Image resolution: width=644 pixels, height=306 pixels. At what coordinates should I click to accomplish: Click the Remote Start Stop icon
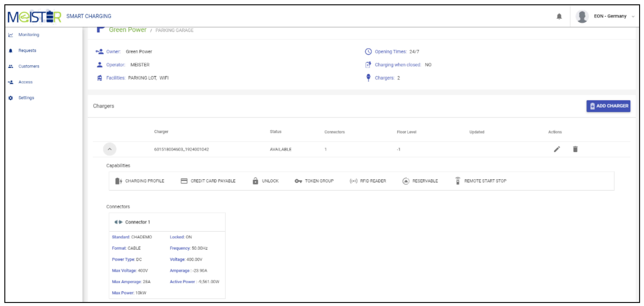[457, 181]
